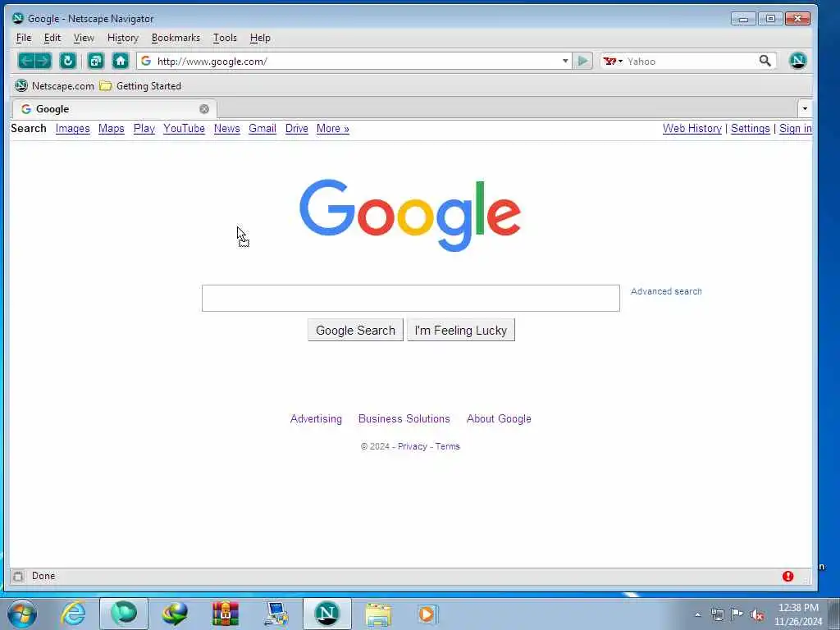Click the red security alert icon in status bar
Viewport: 840px width, 630px height.
pyautogui.click(x=787, y=577)
